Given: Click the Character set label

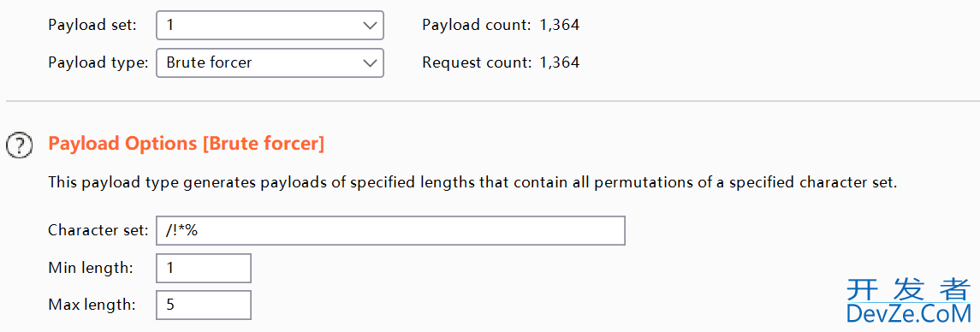Looking at the screenshot, I should click(x=98, y=230).
